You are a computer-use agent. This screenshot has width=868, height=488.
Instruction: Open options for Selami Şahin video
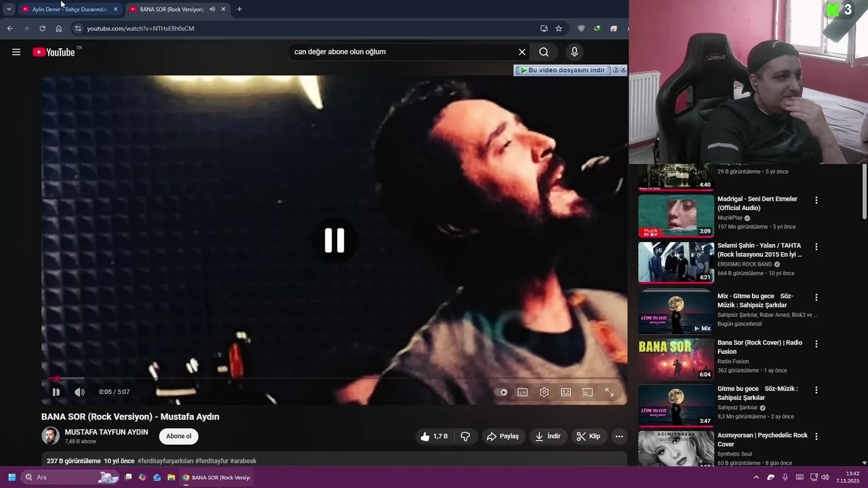[816, 247]
